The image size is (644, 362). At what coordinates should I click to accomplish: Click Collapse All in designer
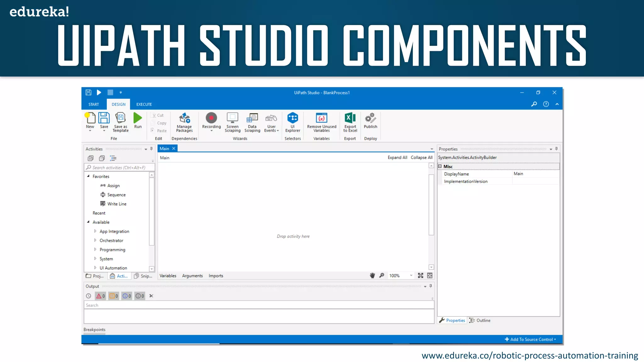click(x=421, y=157)
